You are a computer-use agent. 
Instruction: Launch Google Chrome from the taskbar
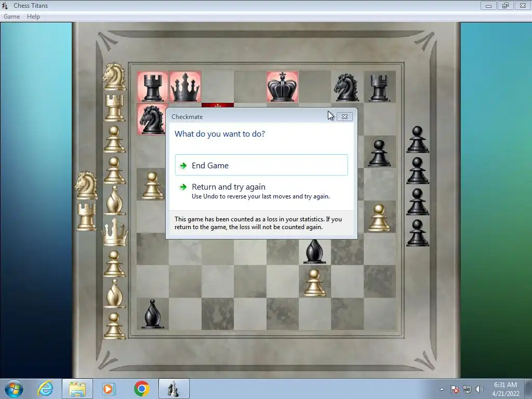pos(142,389)
